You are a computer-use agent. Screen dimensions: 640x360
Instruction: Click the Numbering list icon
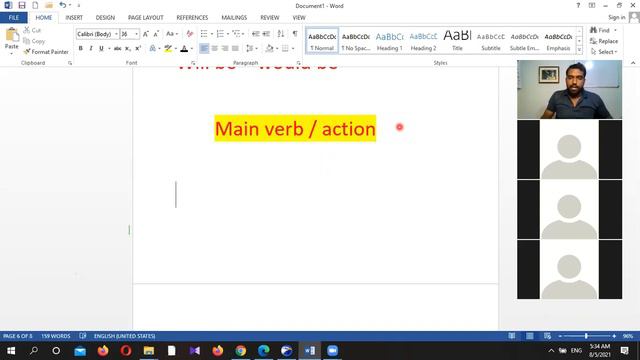[220, 33]
